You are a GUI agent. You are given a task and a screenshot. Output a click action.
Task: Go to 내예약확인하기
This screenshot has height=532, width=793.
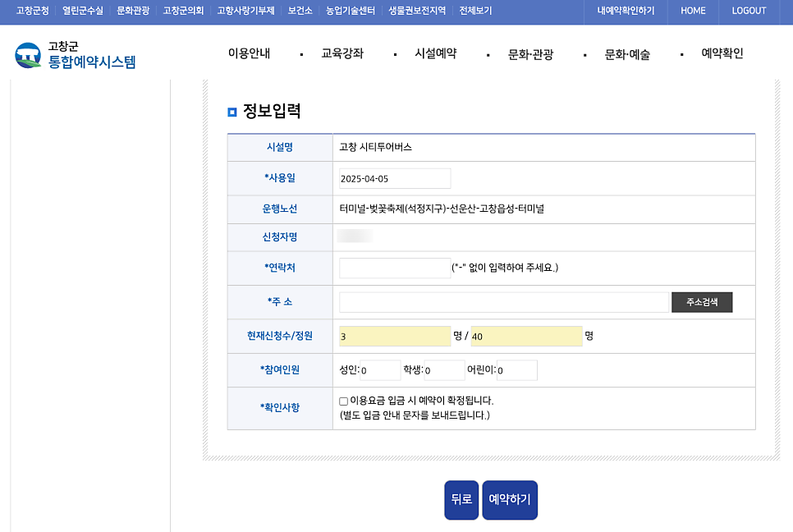click(626, 11)
